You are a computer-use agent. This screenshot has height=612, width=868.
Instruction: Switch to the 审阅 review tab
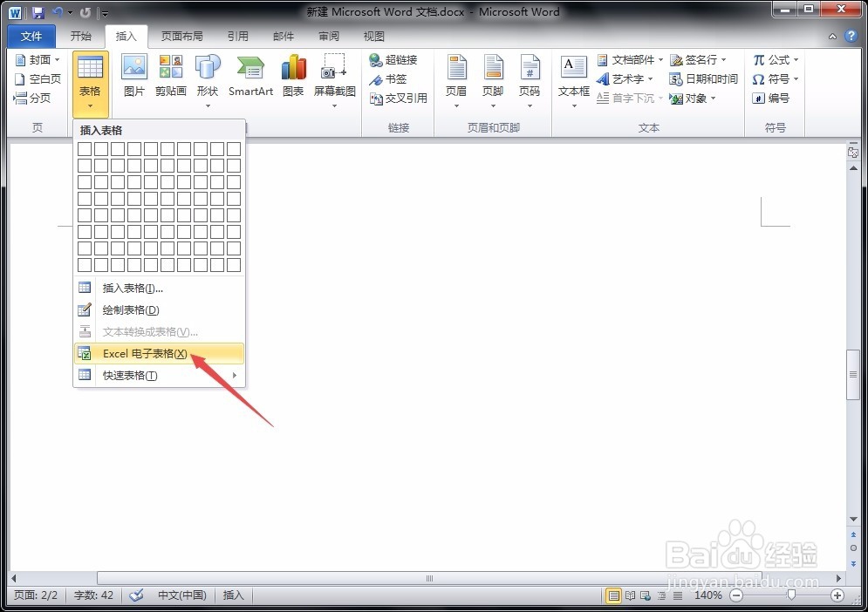pos(329,37)
